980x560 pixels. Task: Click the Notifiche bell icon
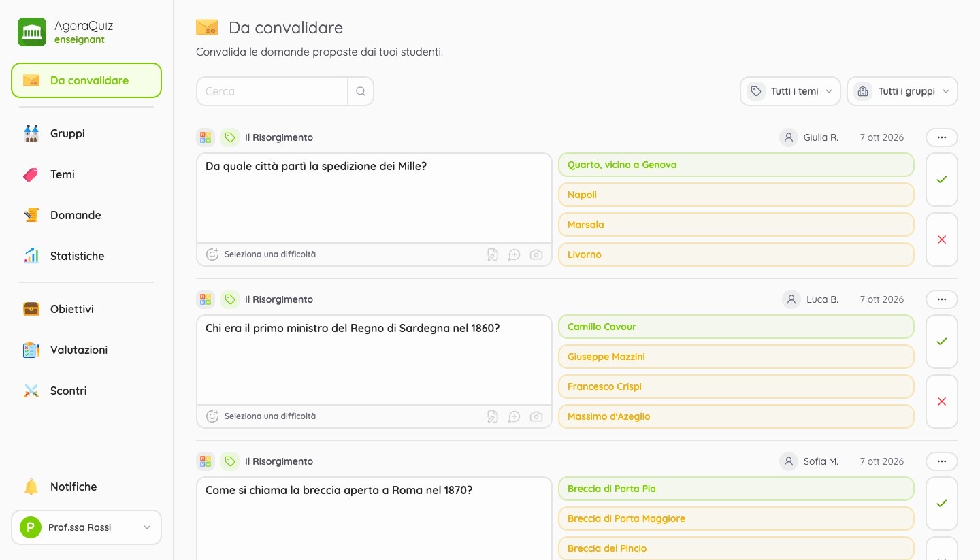tap(31, 487)
